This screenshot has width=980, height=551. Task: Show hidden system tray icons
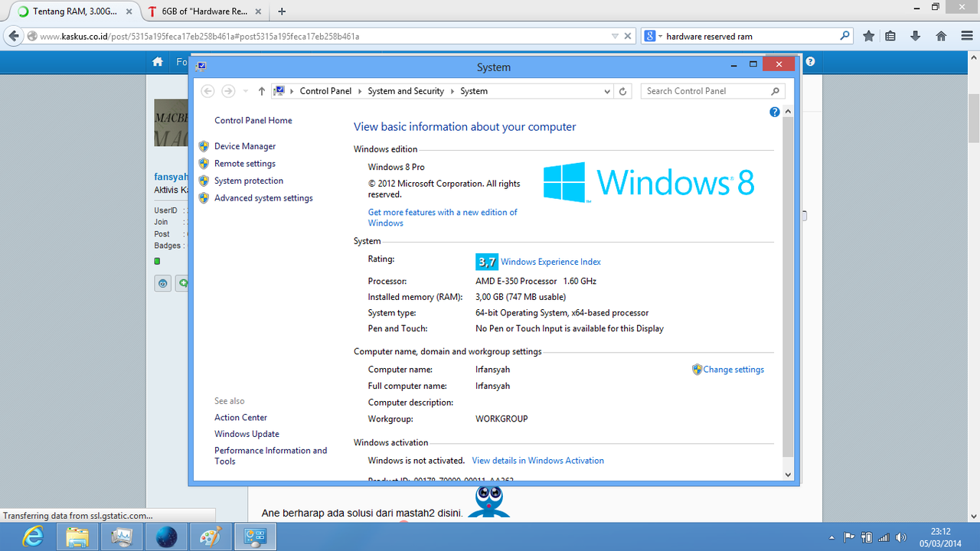point(832,538)
